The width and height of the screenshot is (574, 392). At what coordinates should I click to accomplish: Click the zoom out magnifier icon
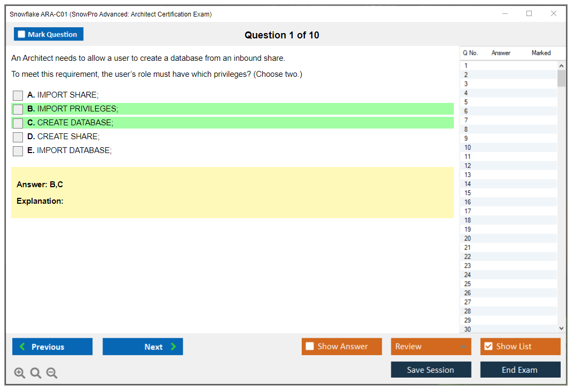[52, 373]
